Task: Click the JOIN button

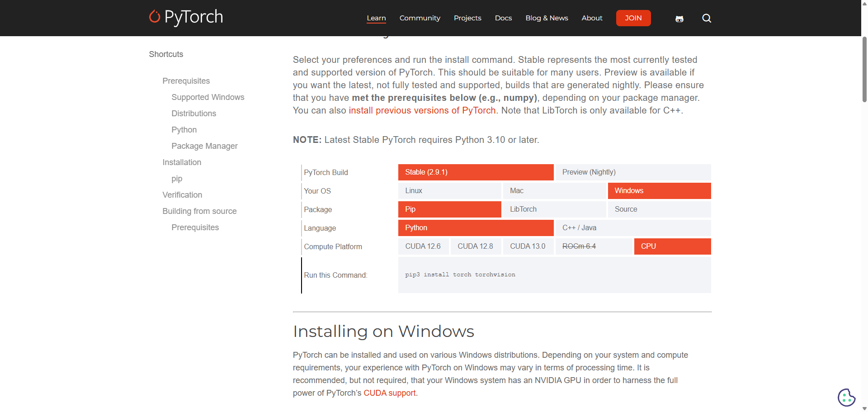Action: 633,18
